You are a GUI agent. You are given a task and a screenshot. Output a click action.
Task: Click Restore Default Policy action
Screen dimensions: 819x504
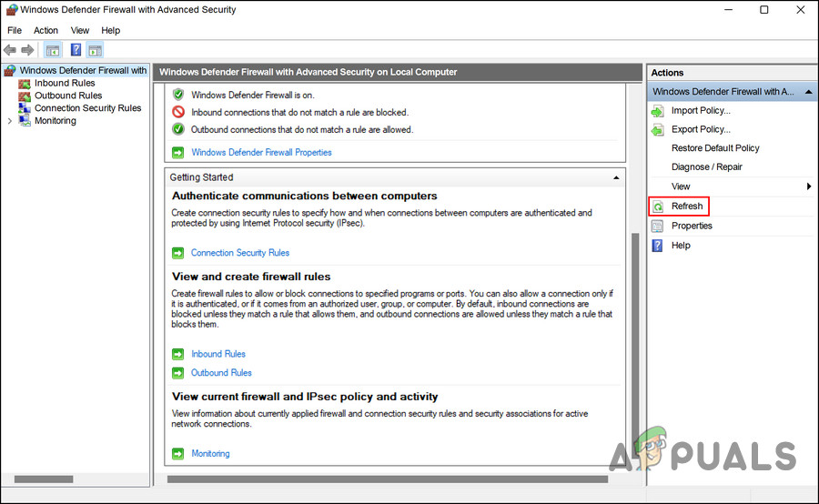pyautogui.click(x=715, y=148)
